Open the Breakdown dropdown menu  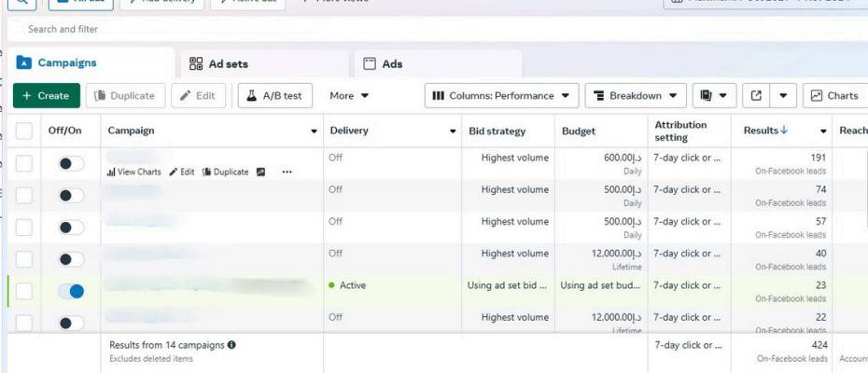636,96
